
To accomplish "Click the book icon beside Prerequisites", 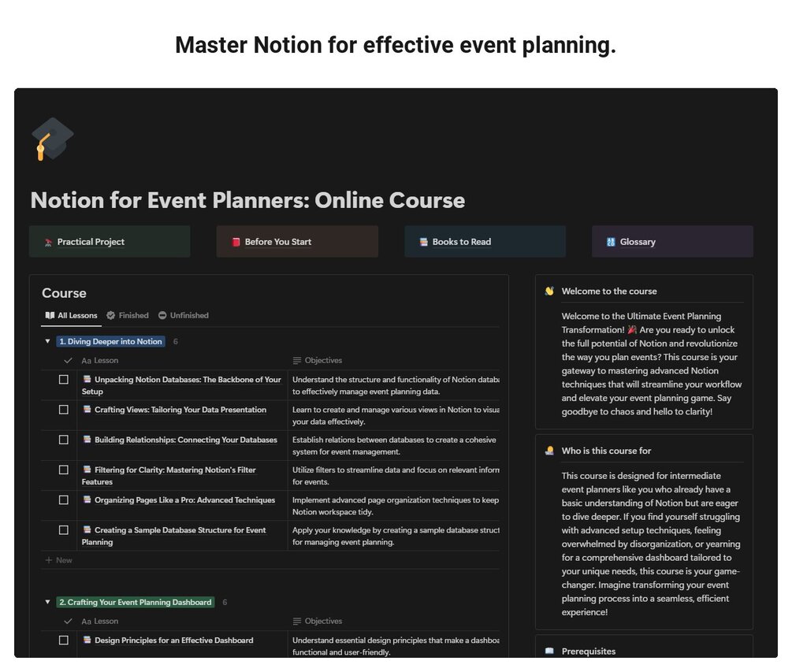I will (549, 652).
